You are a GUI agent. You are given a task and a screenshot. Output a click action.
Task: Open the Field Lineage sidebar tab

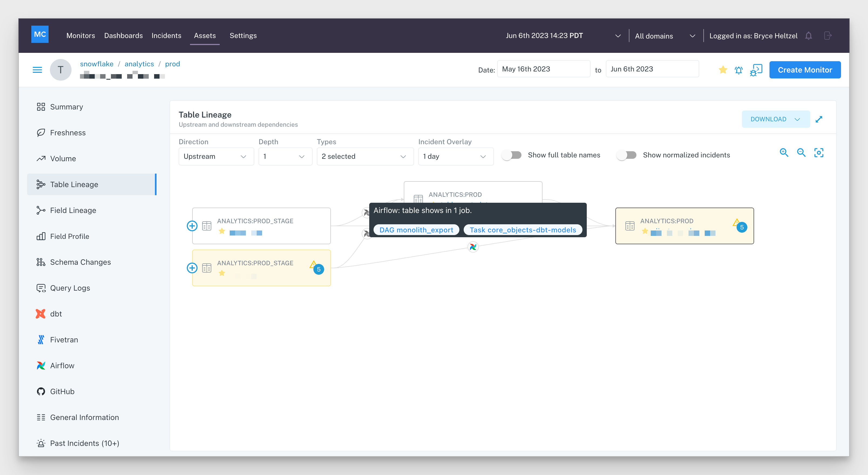[73, 210]
